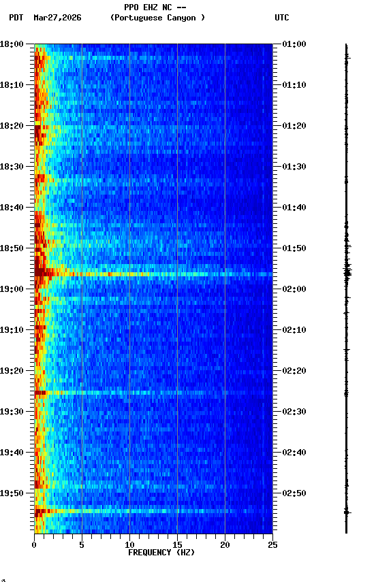The height and width of the screenshot is (588, 376).
Task: Click the 19:30 PDT time label
Action: [12, 412]
